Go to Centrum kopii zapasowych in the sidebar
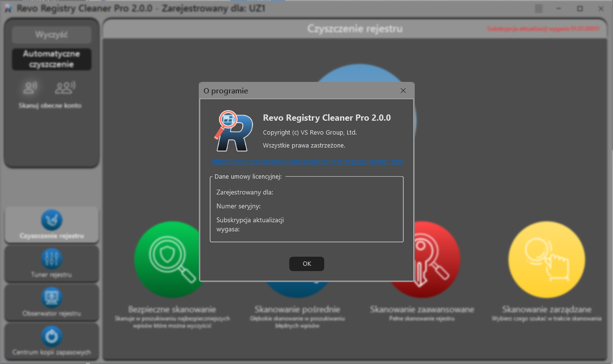The image size is (613, 364). (52, 341)
